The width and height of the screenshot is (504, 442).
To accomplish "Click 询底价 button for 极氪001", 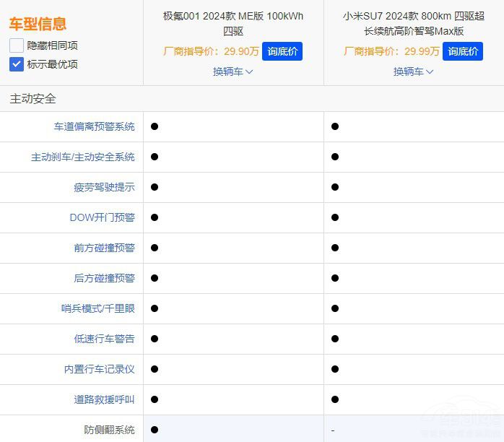I will point(282,51).
